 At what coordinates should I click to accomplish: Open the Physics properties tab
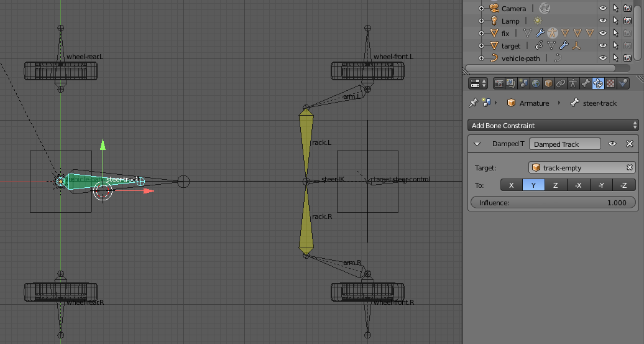pos(623,83)
